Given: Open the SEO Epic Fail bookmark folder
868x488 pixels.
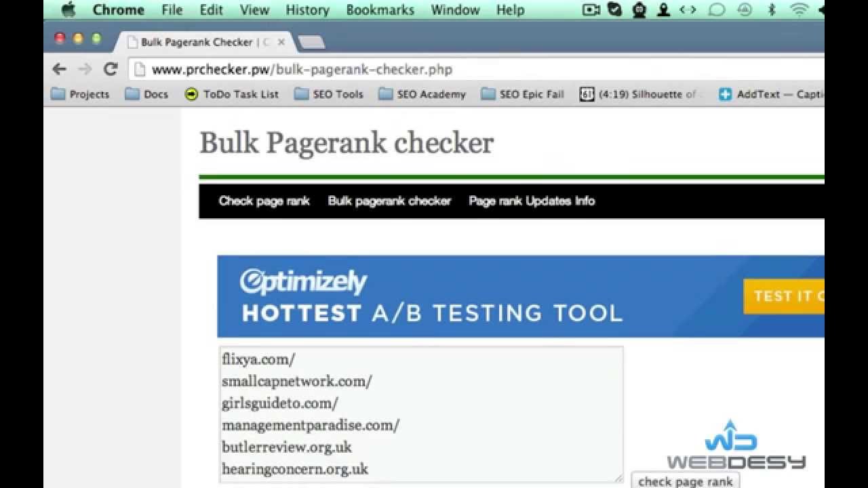Looking at the screenshot, I should pyautogui.click(x=523, y=94).
